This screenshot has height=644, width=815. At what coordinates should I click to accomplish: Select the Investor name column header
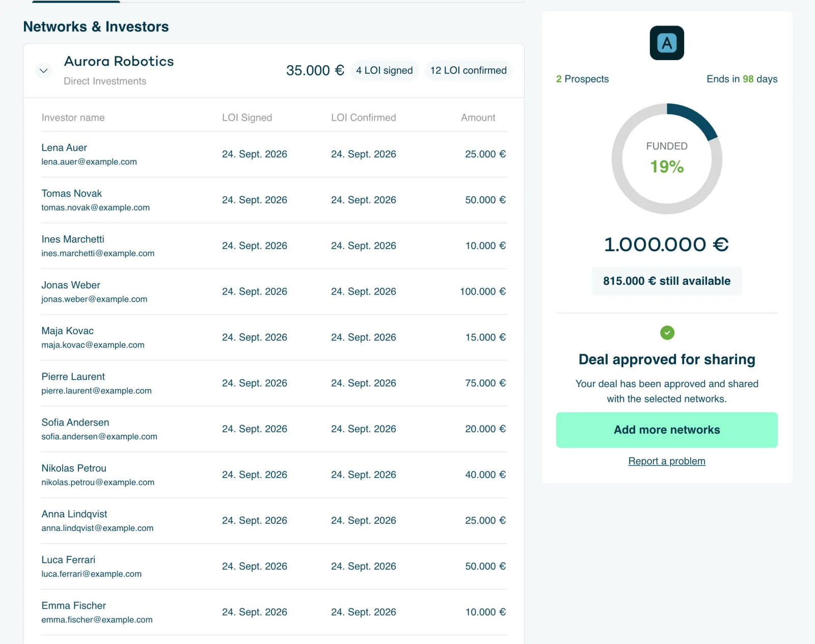[73, 118]
